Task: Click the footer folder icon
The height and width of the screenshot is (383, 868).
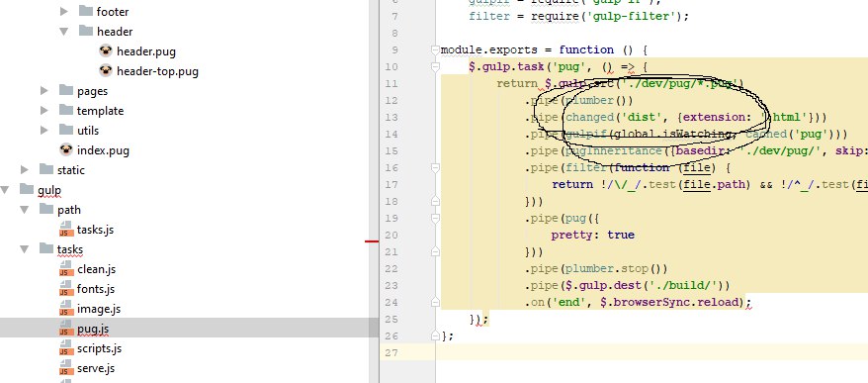Action: pos(86,11)
